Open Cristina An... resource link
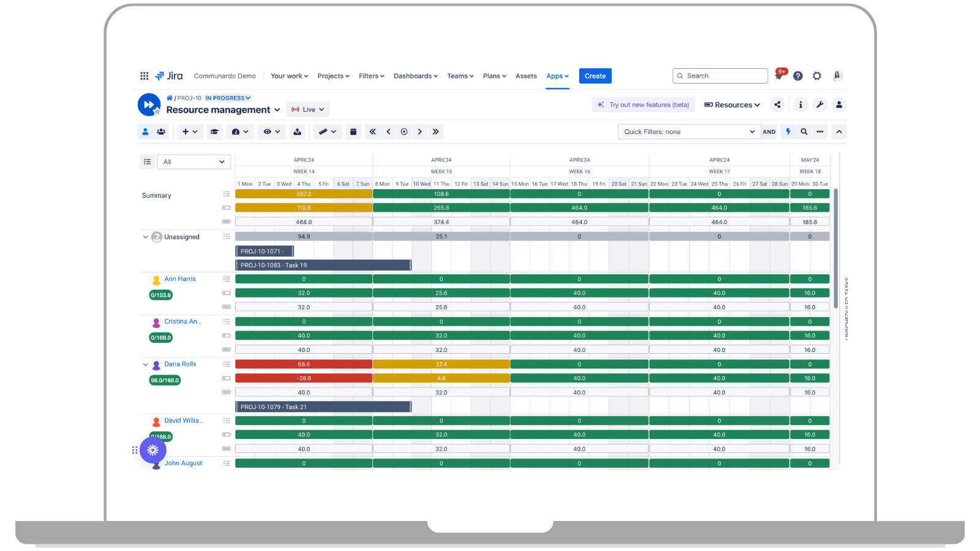Screen dimensions: 980x551 click(183, 321)
